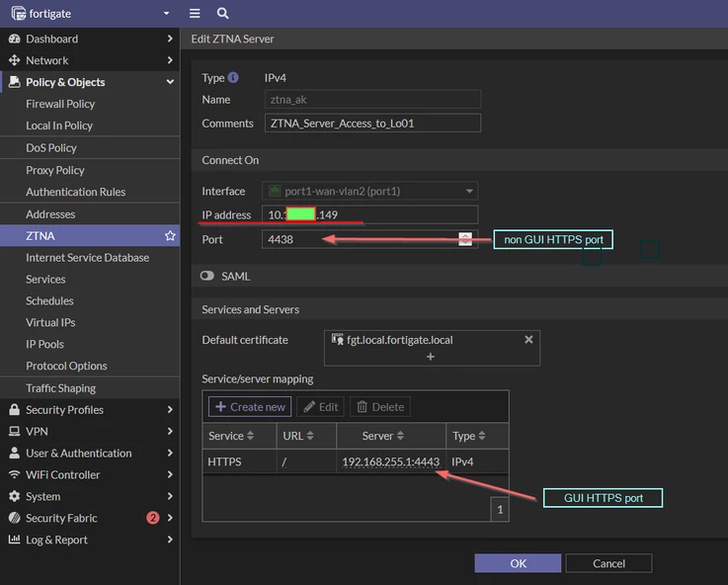Click Create new mapping button
Screen dimensions: 728x585
point(250,407)
